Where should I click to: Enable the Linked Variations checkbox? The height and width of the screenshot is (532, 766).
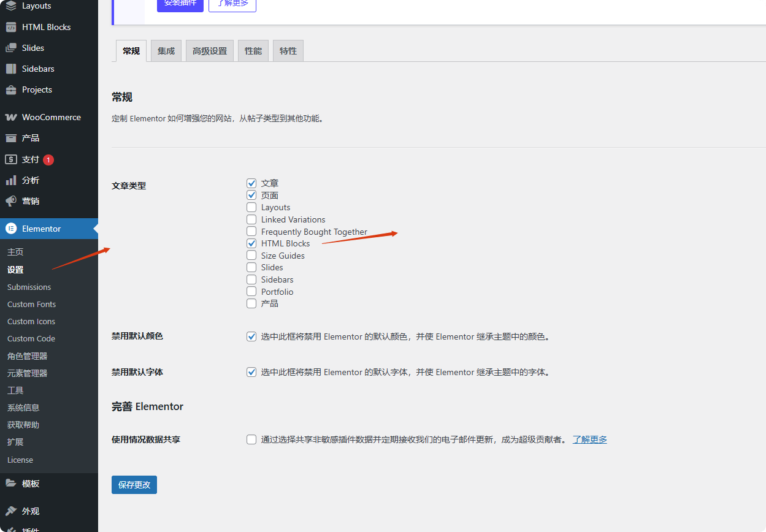click(x=251, y=219)
